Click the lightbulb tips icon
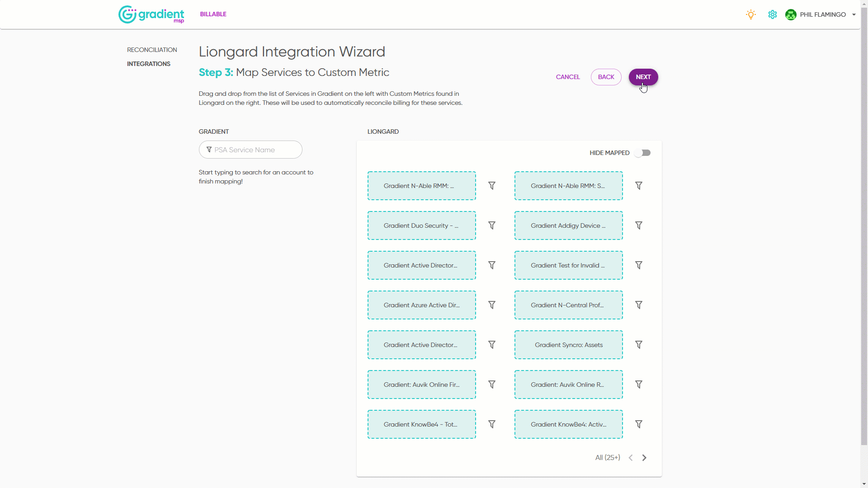 click(751, 14)
